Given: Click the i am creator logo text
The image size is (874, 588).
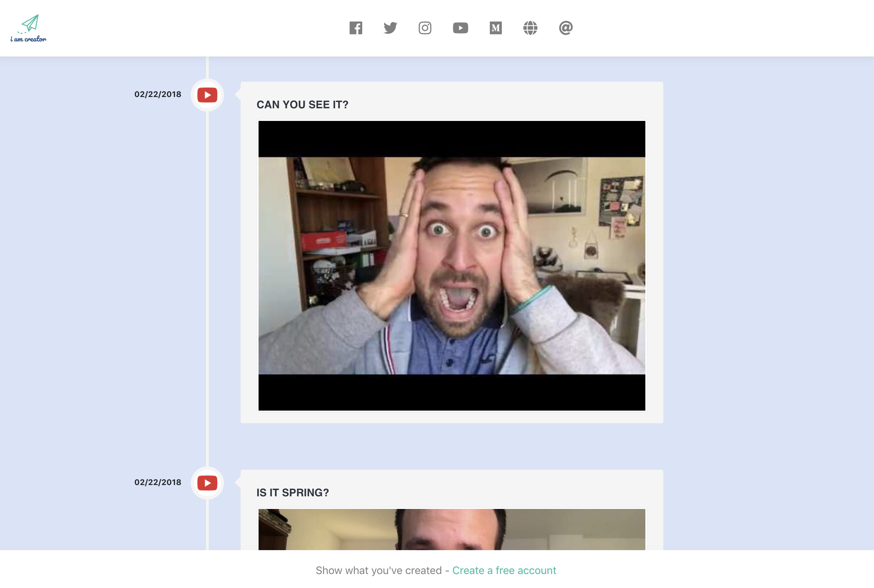Looking at the screenshot, I should point(29,39).
